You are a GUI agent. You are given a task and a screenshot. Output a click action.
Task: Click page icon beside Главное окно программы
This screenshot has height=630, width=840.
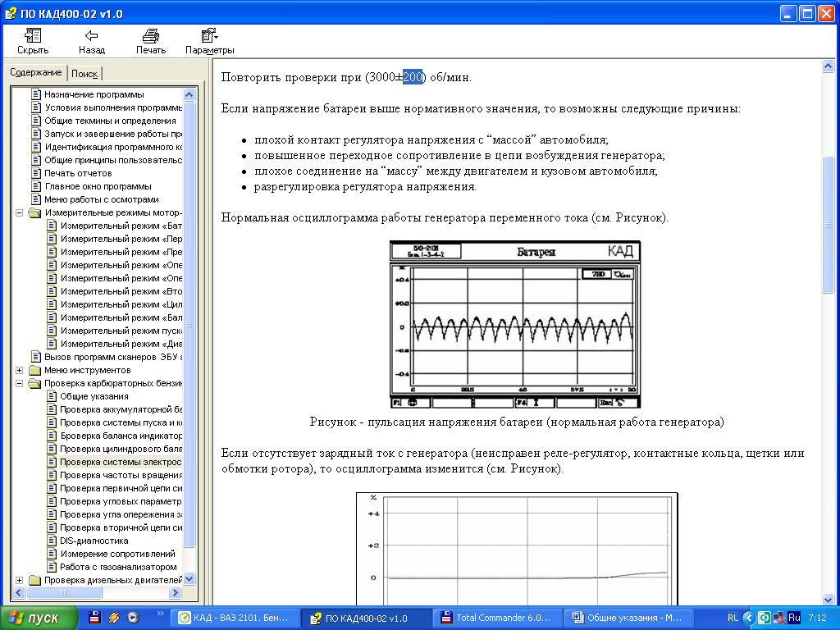36,186
